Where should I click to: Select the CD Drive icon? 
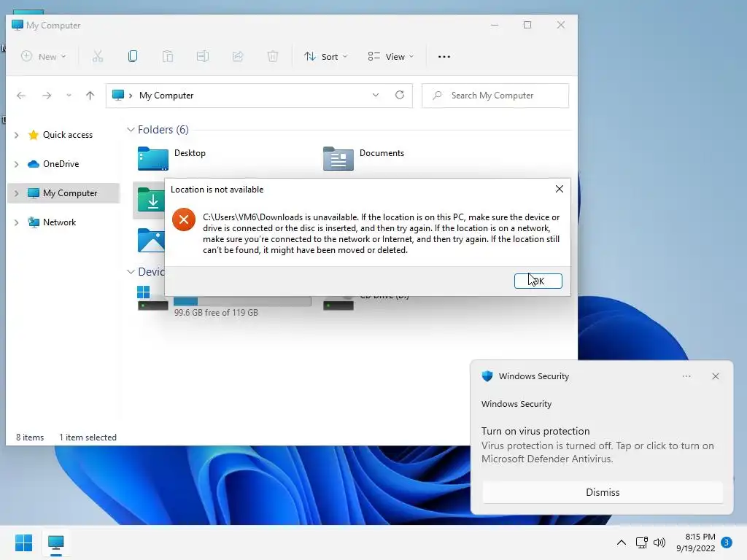338,303
